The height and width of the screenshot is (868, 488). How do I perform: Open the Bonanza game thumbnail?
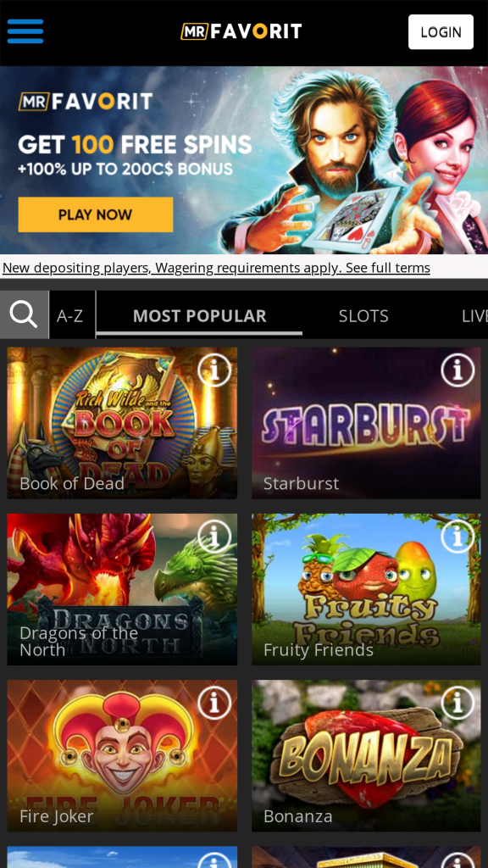click(x=366, y=755)
